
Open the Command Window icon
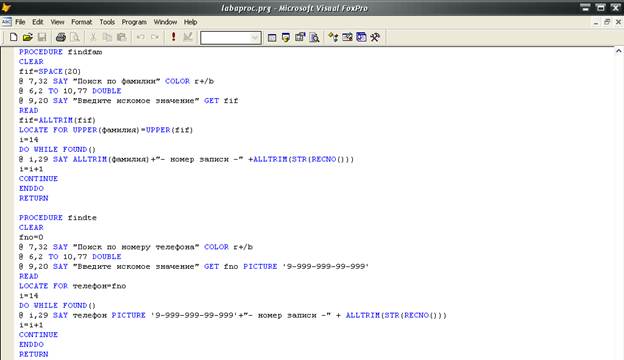[272, 38]
